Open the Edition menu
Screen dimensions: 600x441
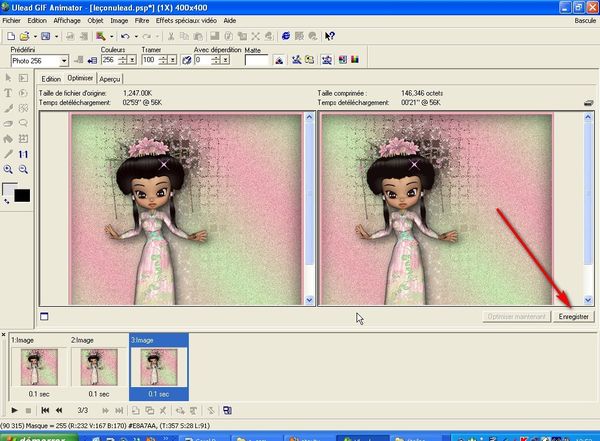click(37, 21)
